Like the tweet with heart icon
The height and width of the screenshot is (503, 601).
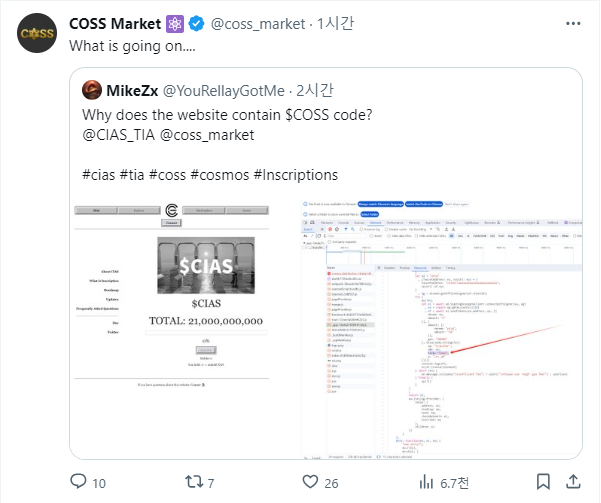[x=310, y=482]
